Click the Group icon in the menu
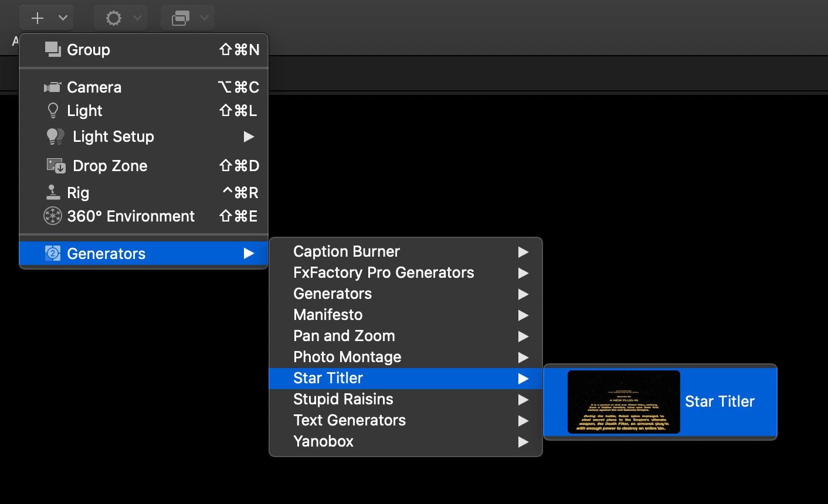828x504 pixels. [x=53, y=50]
